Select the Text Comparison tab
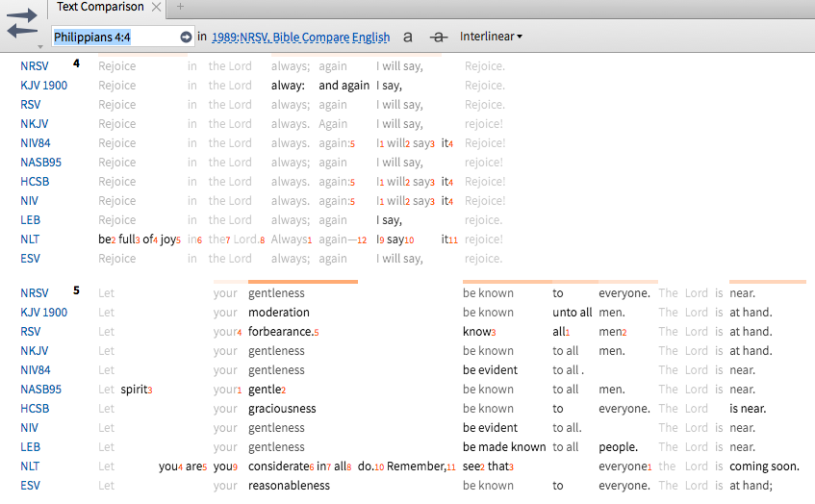The image size is (815, 504). click(100, 7)
